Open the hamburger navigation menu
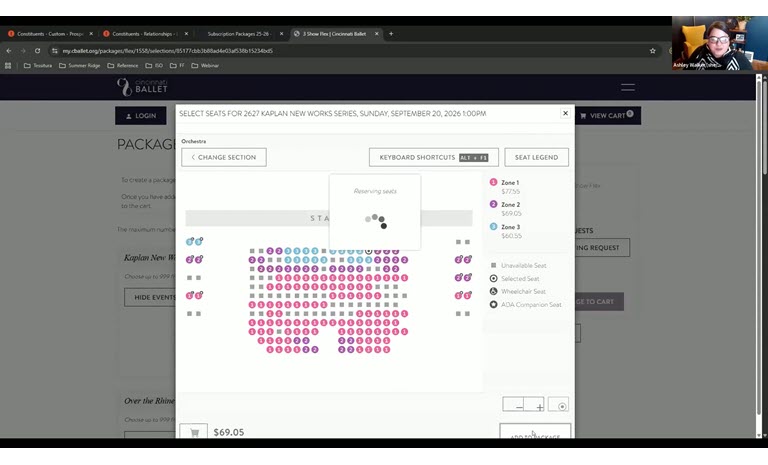The height and width of the screenshot is (465, 768). tap(628, 87)
